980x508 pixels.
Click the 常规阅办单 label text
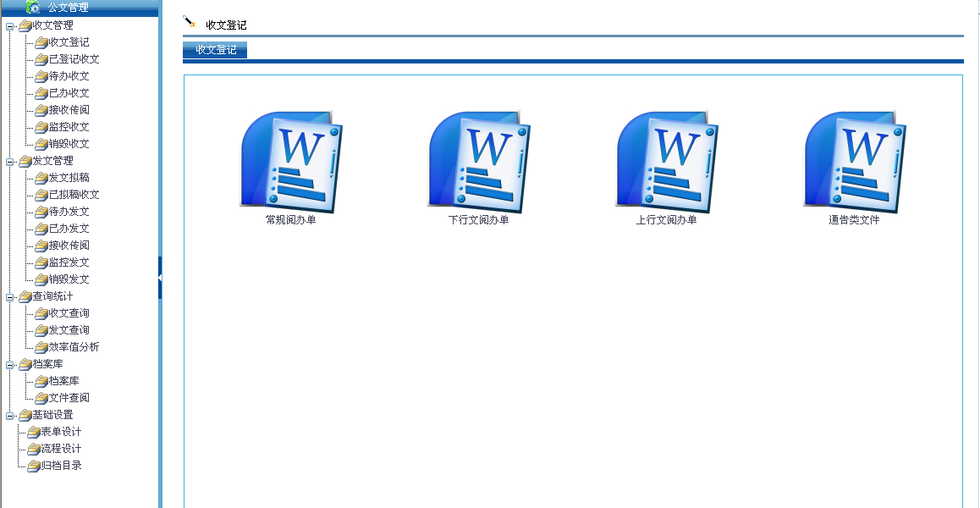coord(290,220)
